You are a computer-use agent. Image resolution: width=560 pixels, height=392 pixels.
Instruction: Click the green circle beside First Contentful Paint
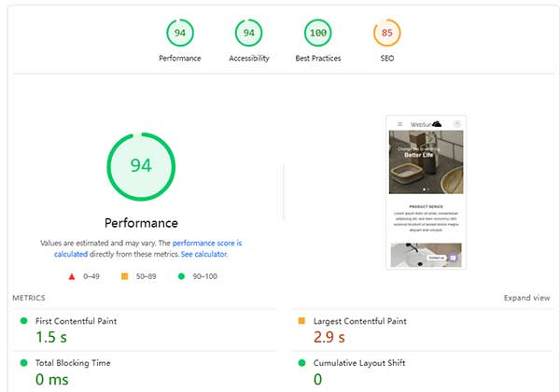pyautogui.click(x=23, y=321)
